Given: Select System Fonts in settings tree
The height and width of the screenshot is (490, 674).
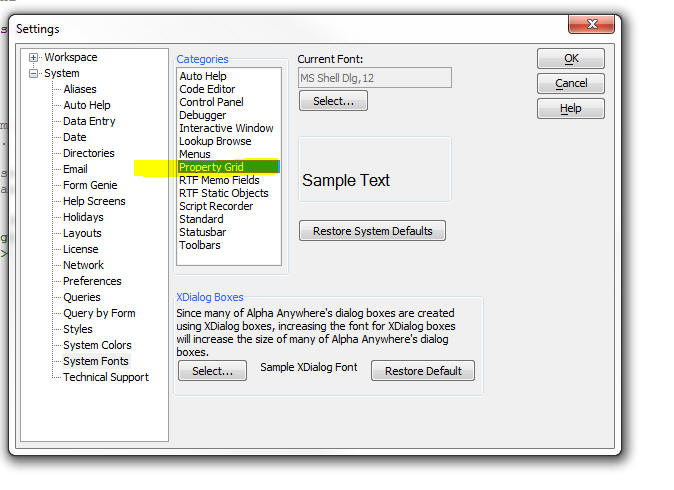Looking at the screenshot, I should pyautogui.click(x=95, y=361).
